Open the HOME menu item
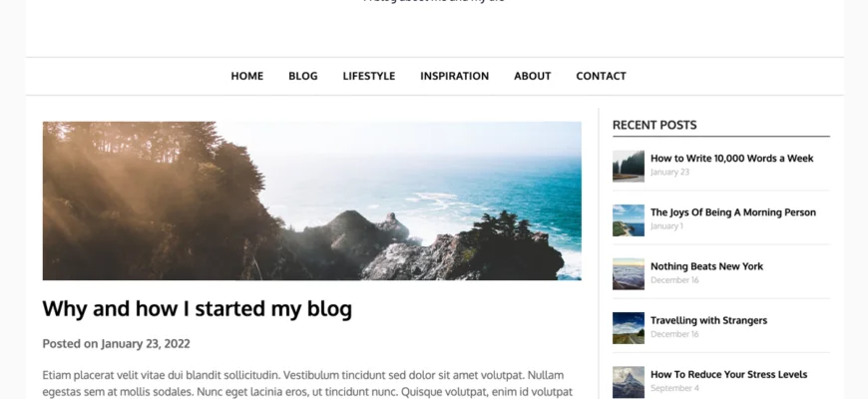 (x=246, y=76)
